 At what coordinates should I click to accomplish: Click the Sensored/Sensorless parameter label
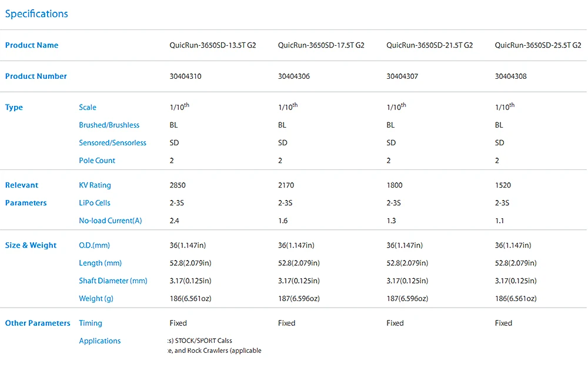click(112, 142)
